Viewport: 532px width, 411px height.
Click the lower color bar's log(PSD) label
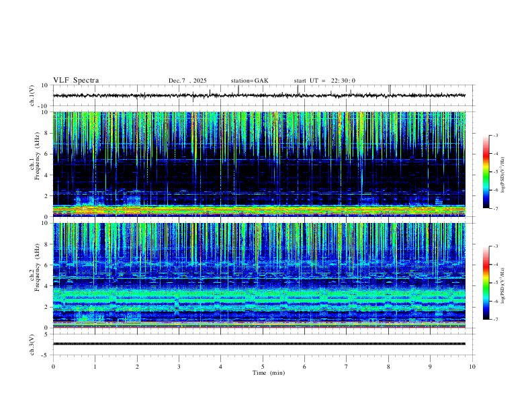point(503,285)
